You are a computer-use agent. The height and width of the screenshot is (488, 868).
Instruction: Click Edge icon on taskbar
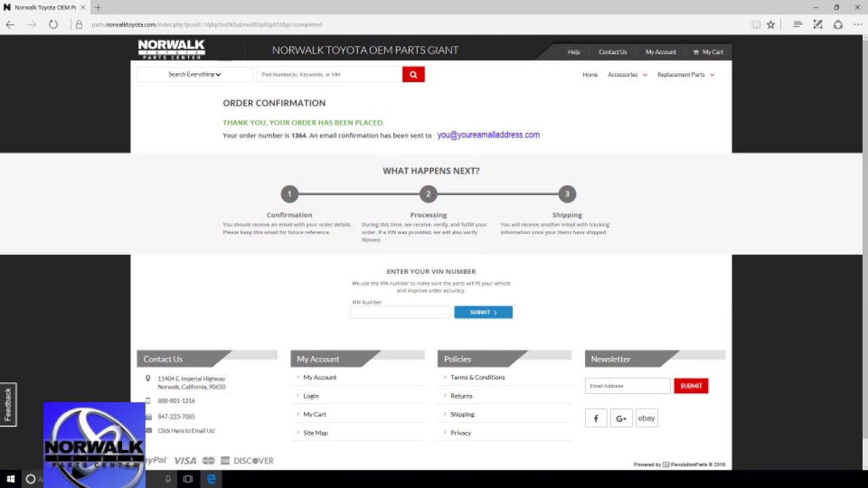(x=212, y=479)
